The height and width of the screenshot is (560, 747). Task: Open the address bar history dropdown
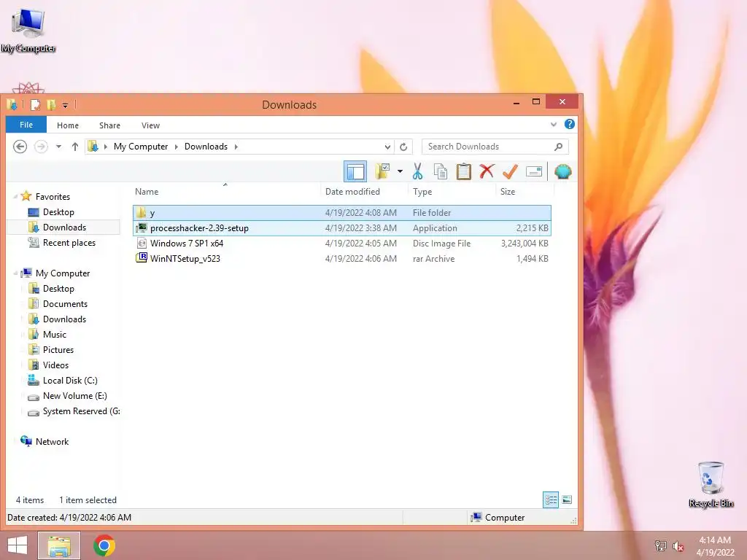pyautogui.click(x=387, y=147)
